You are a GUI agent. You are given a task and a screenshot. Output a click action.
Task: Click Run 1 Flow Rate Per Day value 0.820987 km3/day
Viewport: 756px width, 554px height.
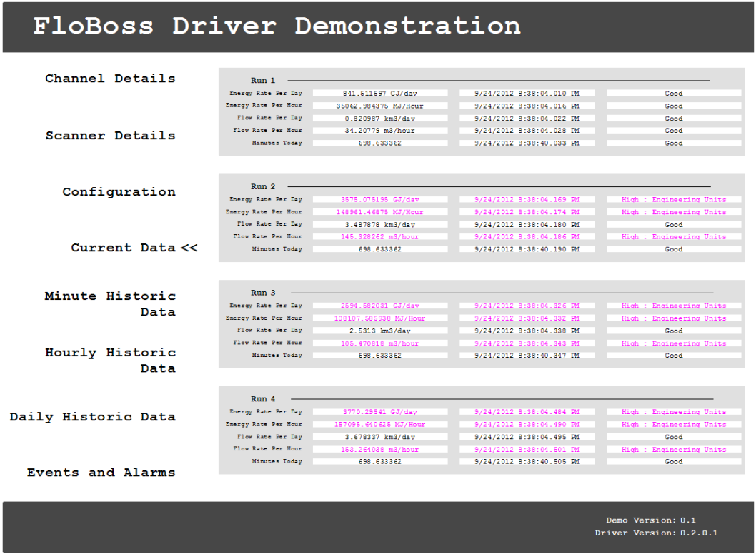(x=380, y=119)
